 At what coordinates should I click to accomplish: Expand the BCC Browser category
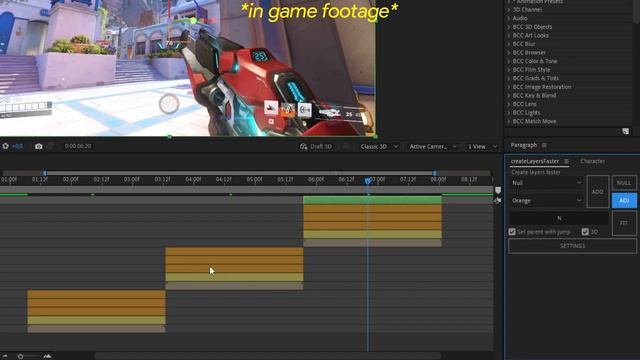(x=509, y=52)
